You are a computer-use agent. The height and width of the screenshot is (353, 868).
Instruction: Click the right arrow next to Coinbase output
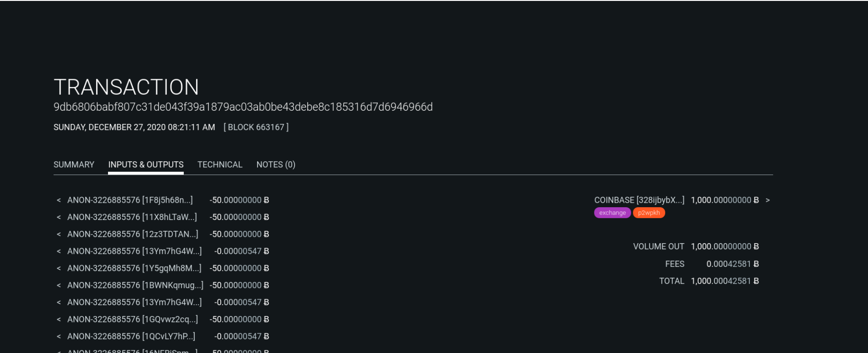pos(768,200)
